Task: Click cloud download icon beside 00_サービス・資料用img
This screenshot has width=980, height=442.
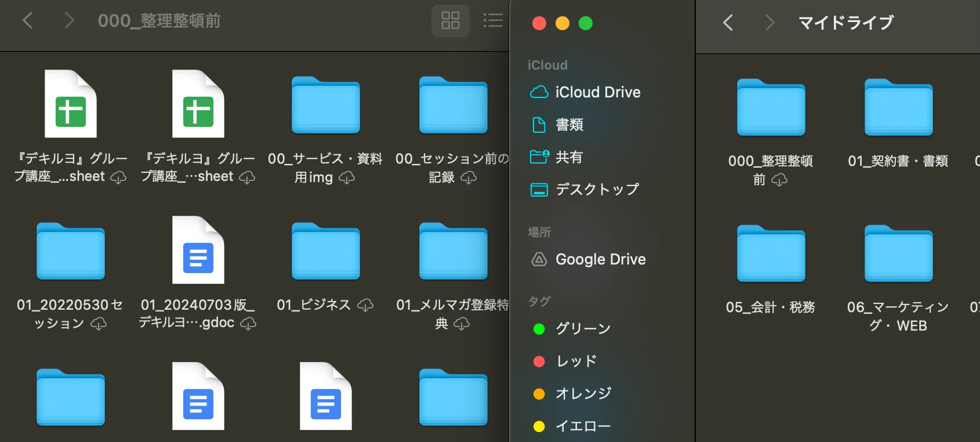Action: point(347,177)
